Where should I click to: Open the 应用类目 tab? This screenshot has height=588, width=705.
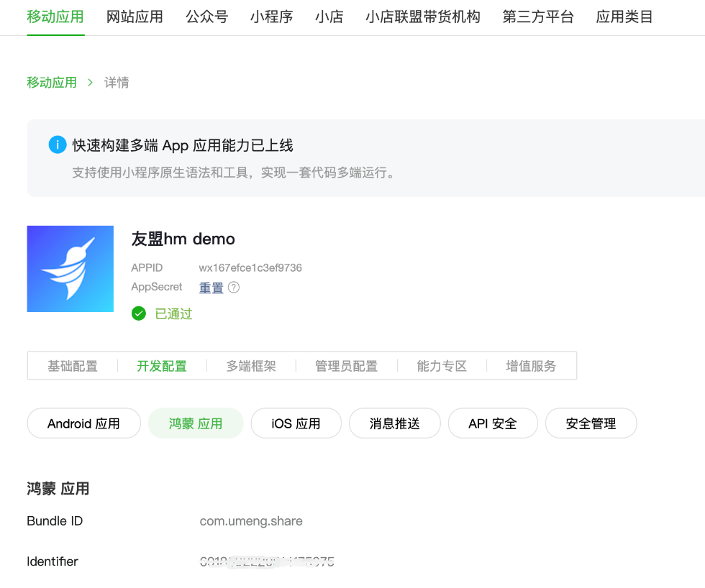(624, 17)
